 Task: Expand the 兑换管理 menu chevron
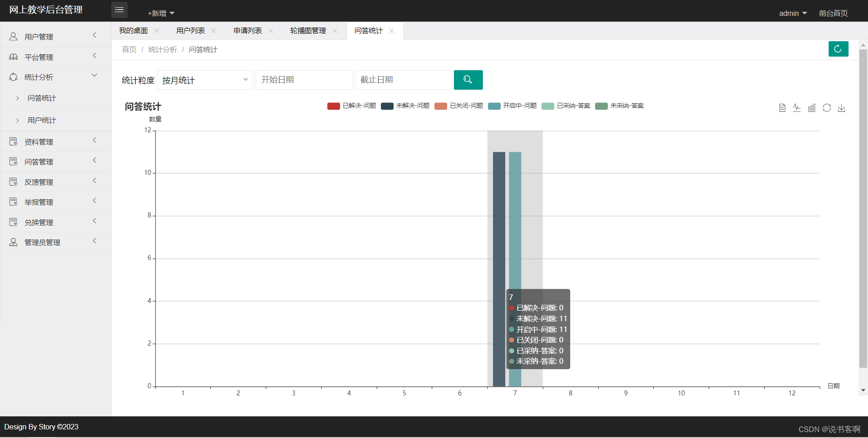95,221
